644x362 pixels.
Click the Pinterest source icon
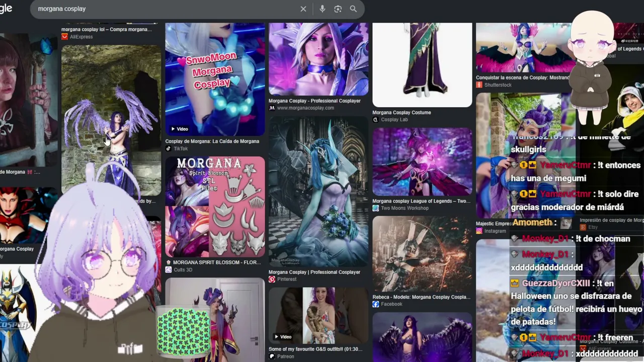272,280
